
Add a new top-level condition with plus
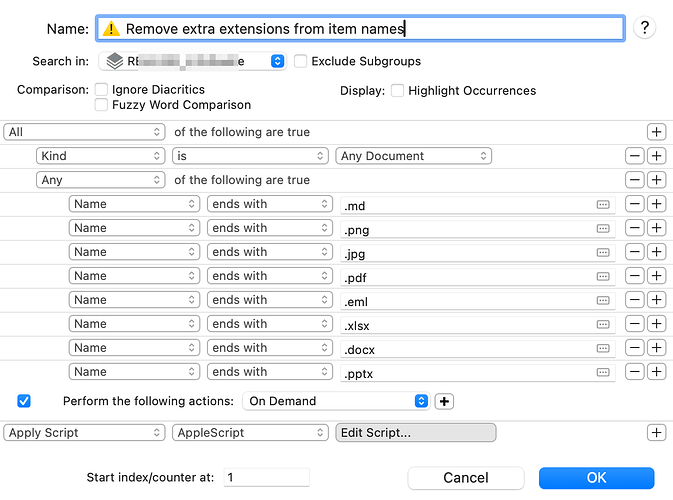point(656,132)
